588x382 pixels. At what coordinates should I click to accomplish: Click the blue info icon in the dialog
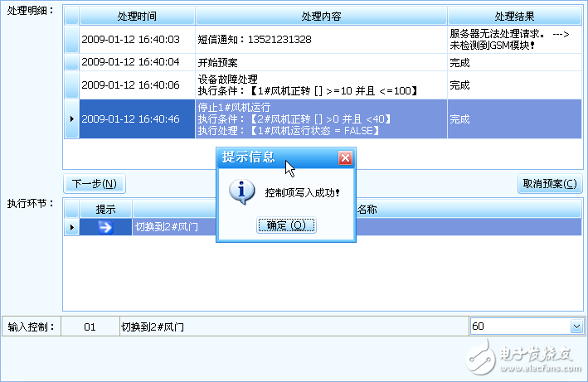coord(242,191)
